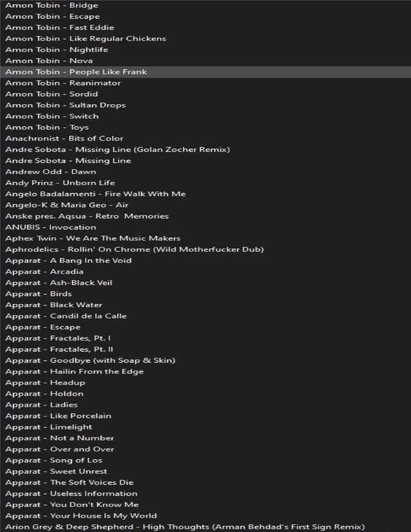Viewport: 411px width, 532px height.
Task: Click Amon Tobin - Like Regular Chickens
Action: tap(85, 39)
